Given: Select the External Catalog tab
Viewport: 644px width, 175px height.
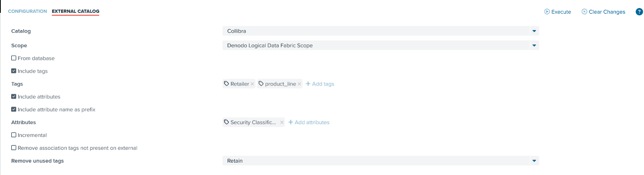Looking at the screenshot, I should [x=76, y=11].
